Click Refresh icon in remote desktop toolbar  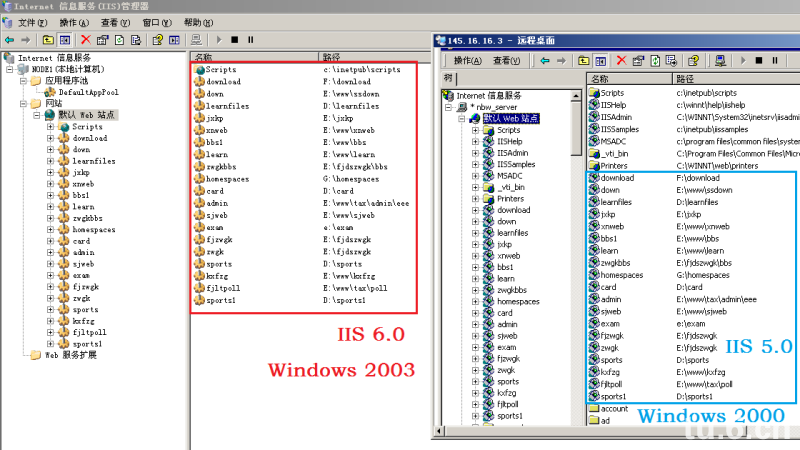tap(655, 61)
